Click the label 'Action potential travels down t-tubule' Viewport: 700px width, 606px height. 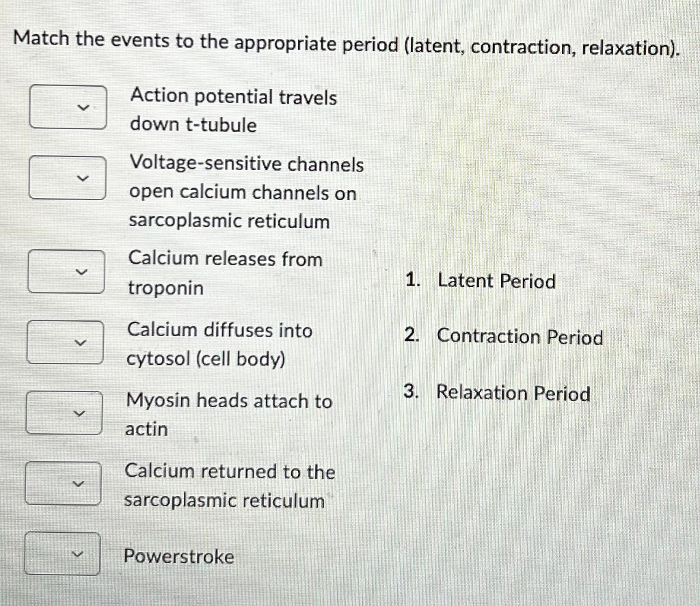[234, 111]
